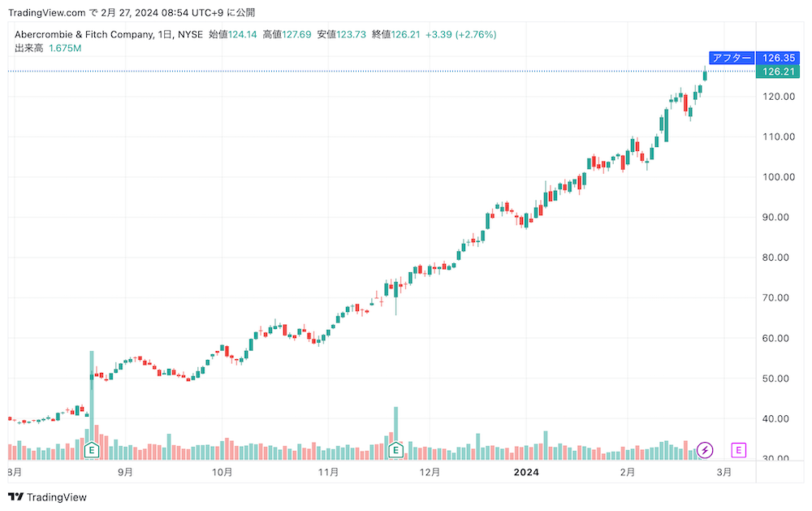
Task: Click the 3月 time axis label
Action: 724,472
